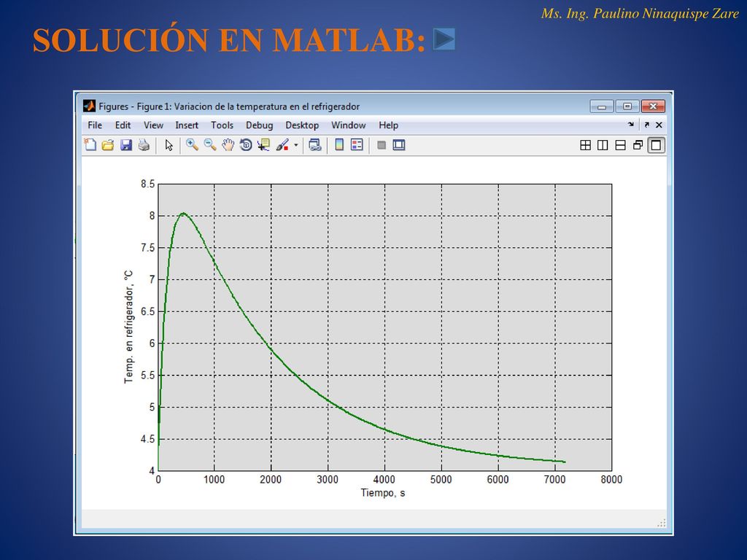Activate the Zoom Out magnifier tool

pos(209,145)
